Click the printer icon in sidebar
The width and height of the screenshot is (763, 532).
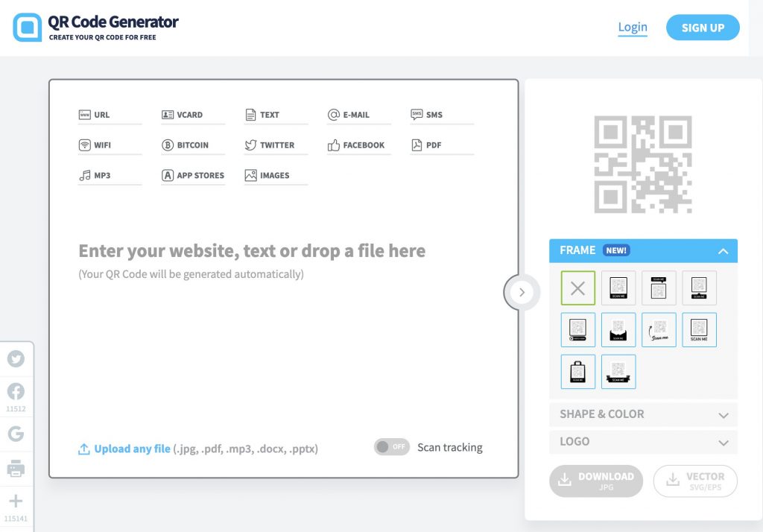[16, 468]
